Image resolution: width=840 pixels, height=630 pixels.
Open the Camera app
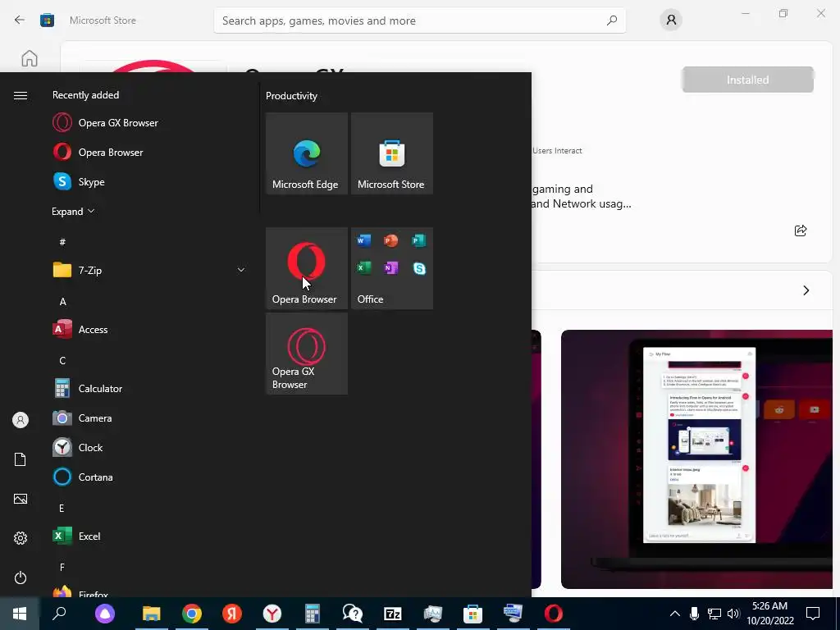point(149,418)
